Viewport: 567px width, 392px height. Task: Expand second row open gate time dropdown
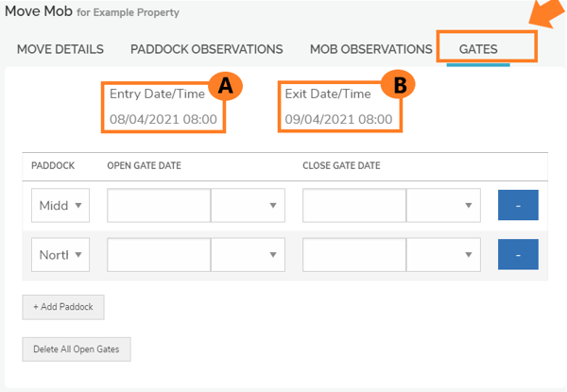point(248,254)
